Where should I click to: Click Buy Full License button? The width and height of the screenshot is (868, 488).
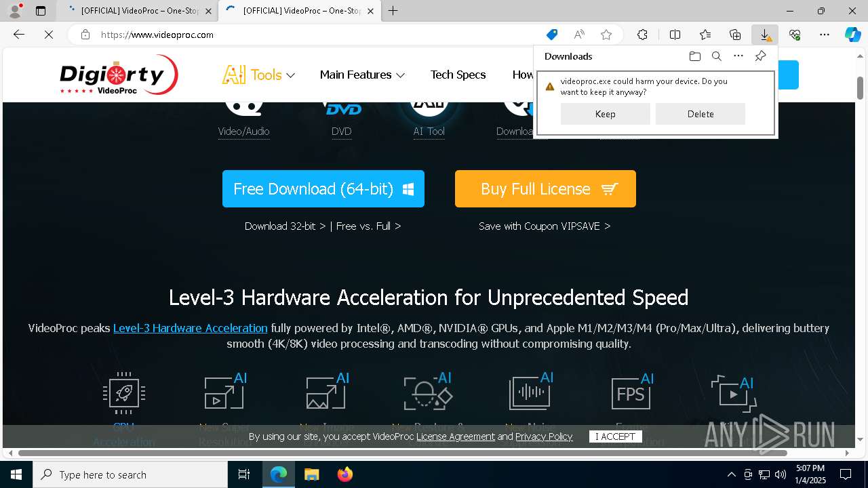click(x=545, y=188)
